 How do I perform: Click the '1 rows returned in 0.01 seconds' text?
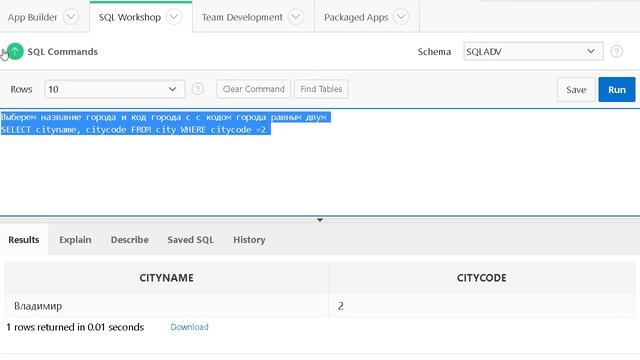click(75, 327)
